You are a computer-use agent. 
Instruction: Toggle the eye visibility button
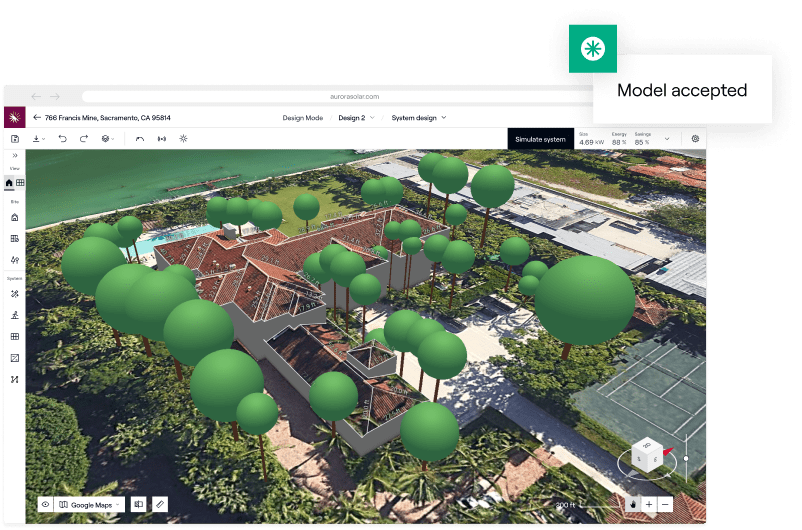pyautogui.click(x=45, y=505)
